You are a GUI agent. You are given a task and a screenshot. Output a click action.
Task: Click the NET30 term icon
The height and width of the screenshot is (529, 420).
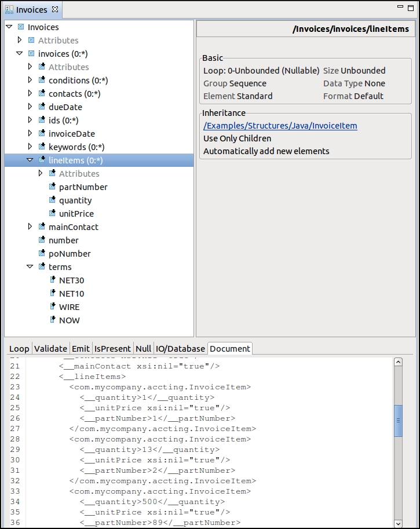53,280
